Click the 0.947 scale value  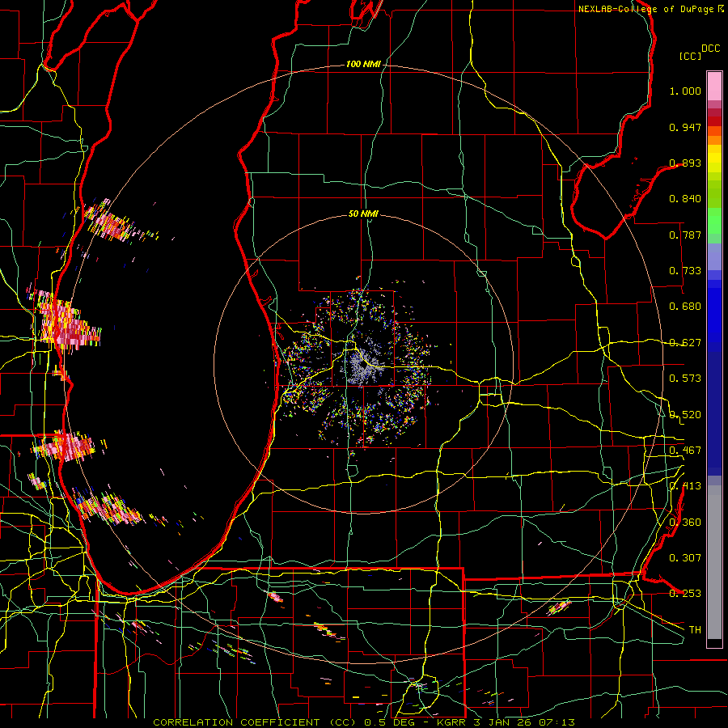pyautogui.click(x=685, y=127)
